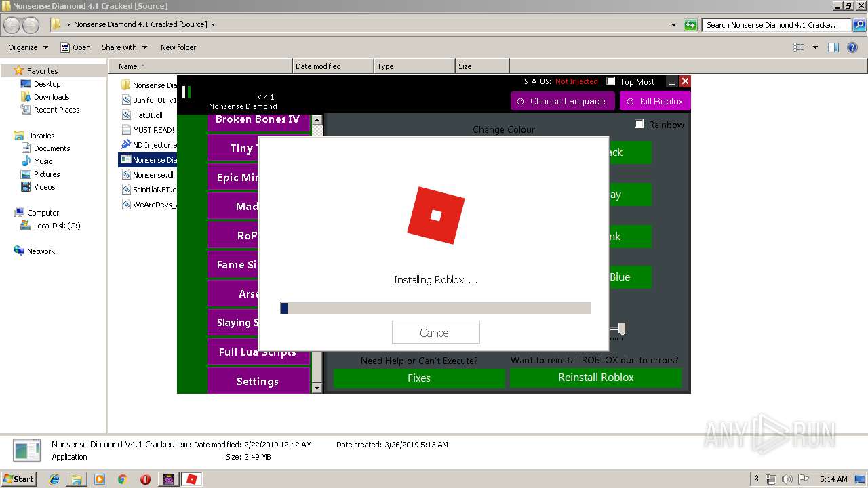Select the Fame Simulator entry
This screenshot has height=488, width=868.
pyautogui.click(x=233, y=265)
